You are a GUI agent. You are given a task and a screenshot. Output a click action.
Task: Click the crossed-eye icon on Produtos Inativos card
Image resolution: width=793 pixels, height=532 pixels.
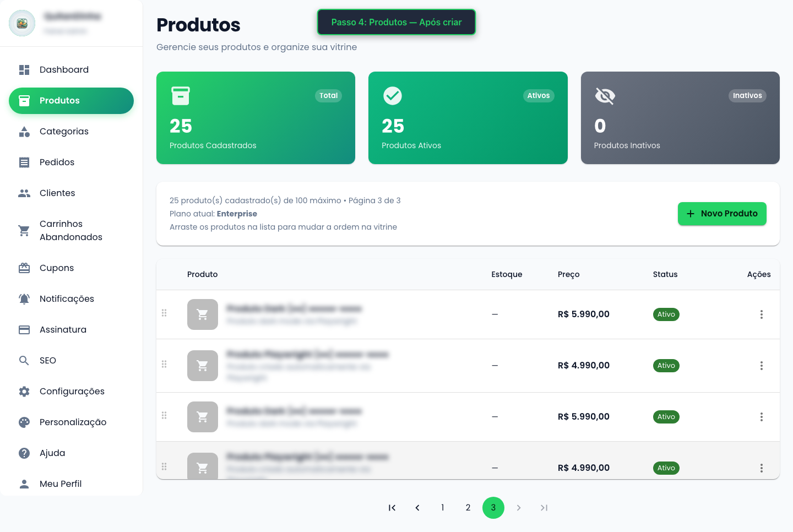[605, 95]
